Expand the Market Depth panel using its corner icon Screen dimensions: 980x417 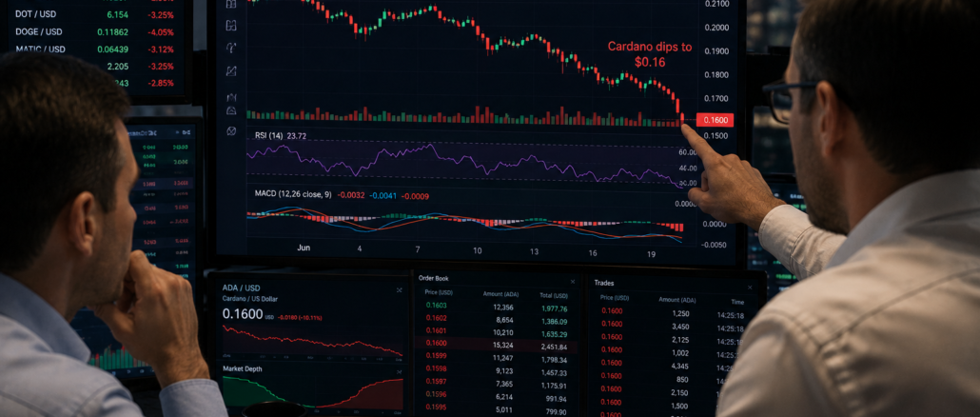coord(399,370)
